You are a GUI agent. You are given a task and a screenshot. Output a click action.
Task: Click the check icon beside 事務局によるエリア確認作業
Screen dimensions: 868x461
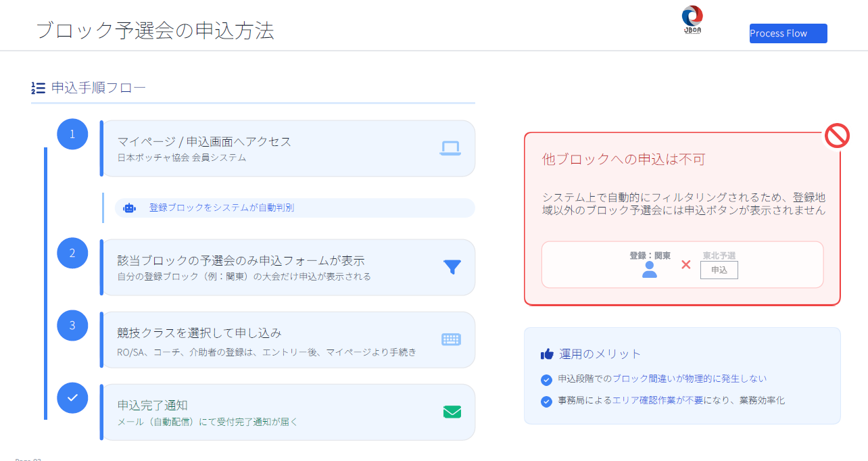[547, 402]
